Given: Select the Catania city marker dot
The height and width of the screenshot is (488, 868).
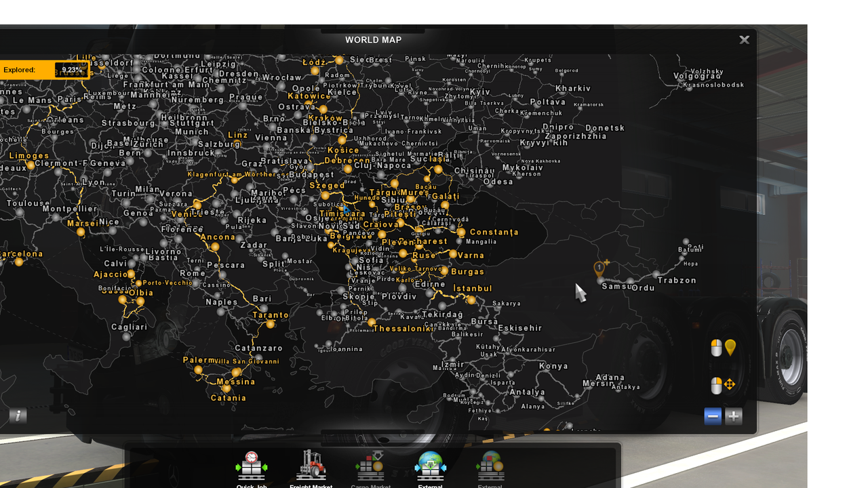Looking at the screenshot, I should pyautogui.click(x=226, y=389).
